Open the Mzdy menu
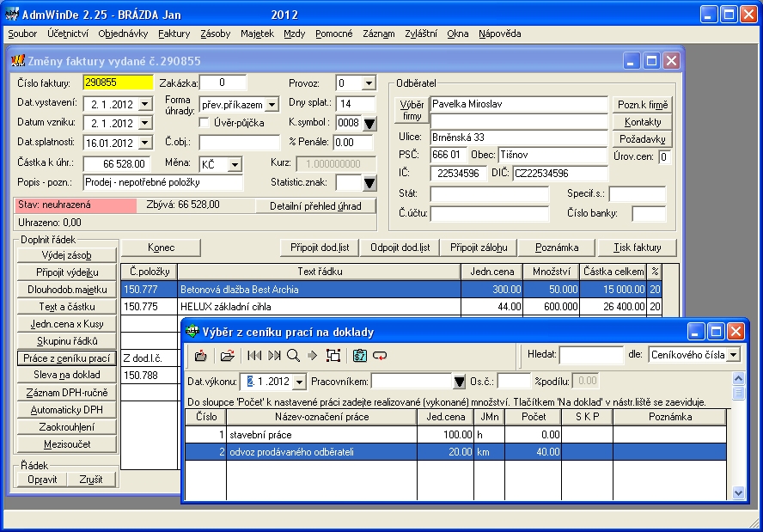Screen dimensions: 763x532 295,34
